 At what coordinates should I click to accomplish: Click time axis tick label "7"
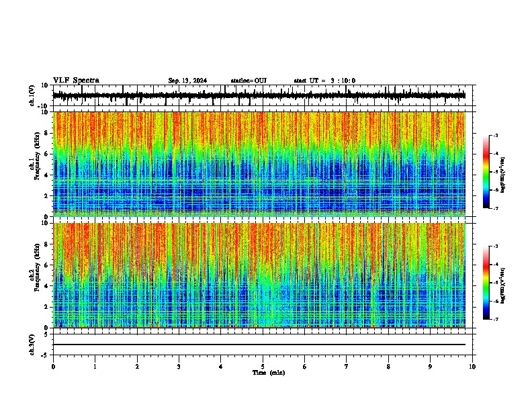pyautogui.click(x=347, y=367)
